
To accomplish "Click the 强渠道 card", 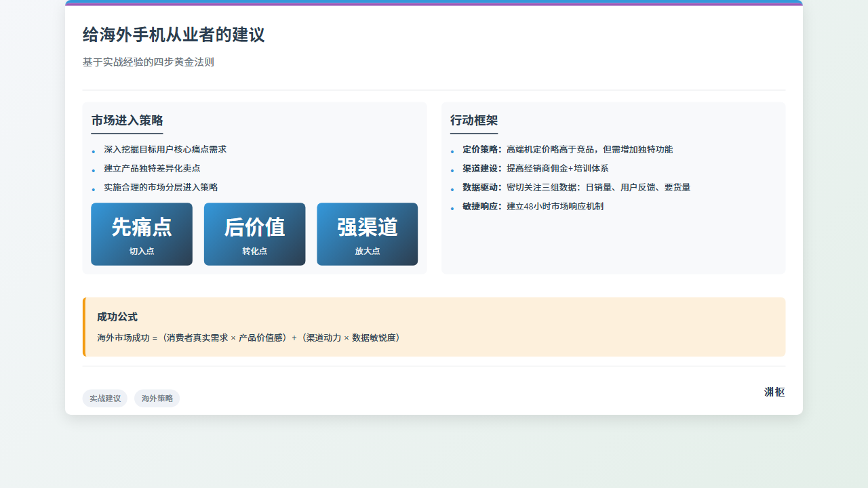I will pyautogui.click(x=368, y=235).
